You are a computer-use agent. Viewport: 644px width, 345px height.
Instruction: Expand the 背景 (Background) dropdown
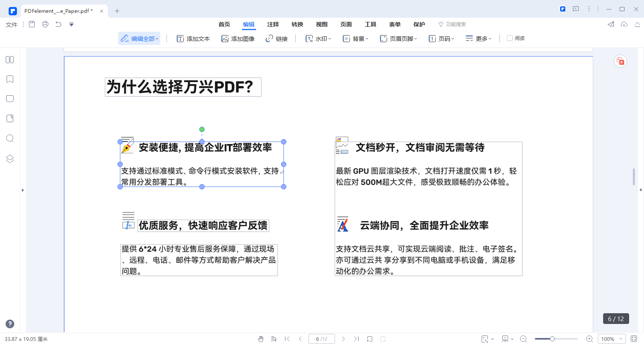click(x=355, y=38)
